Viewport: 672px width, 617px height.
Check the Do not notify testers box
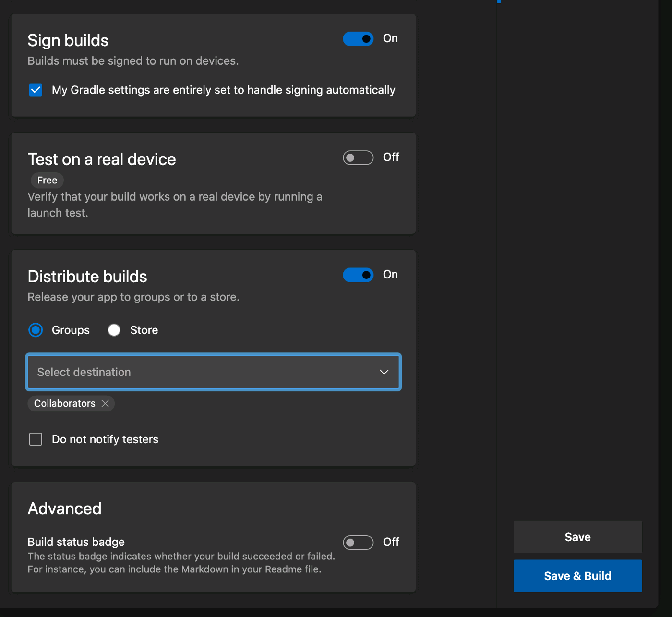coord(36,439)
